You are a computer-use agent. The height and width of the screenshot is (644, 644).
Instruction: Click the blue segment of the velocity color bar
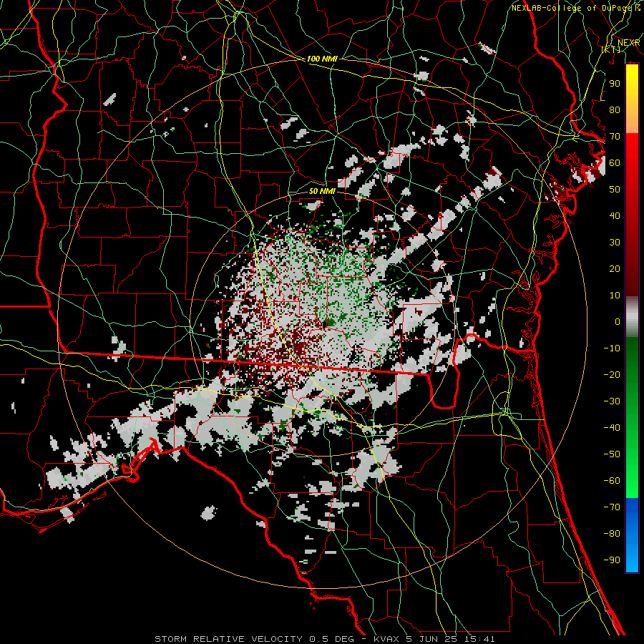click(632, 535)
